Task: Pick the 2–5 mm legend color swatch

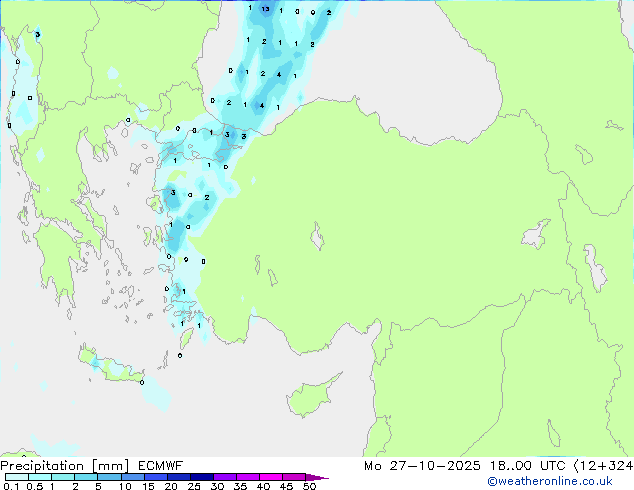Action: pos(86,477)
